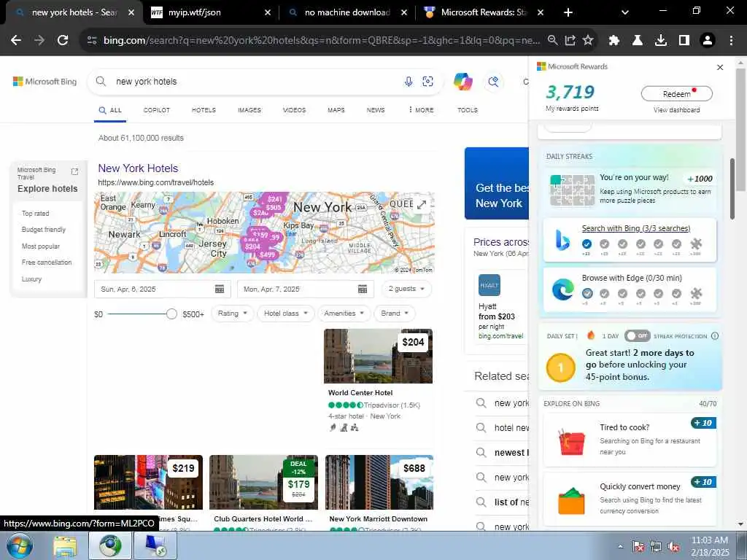Switch to the HOTELS search tab
Image resolution: width=747 pixels, height=560 pixels.
[204, 110]
